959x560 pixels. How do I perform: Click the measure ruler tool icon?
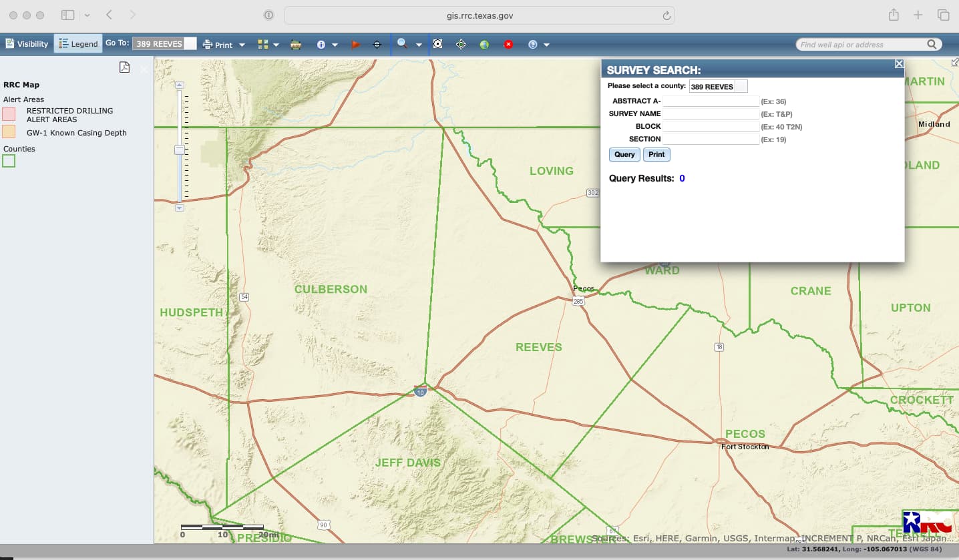295,45
